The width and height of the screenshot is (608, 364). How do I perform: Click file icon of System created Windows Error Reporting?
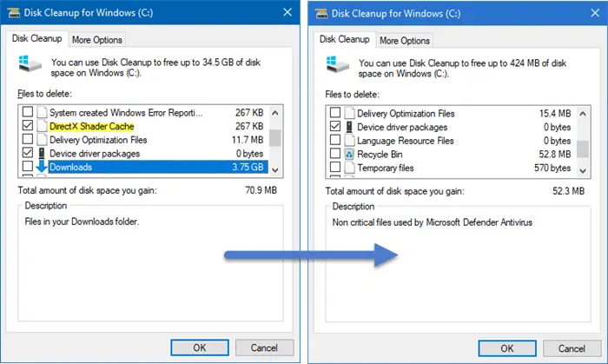point(42,112)
